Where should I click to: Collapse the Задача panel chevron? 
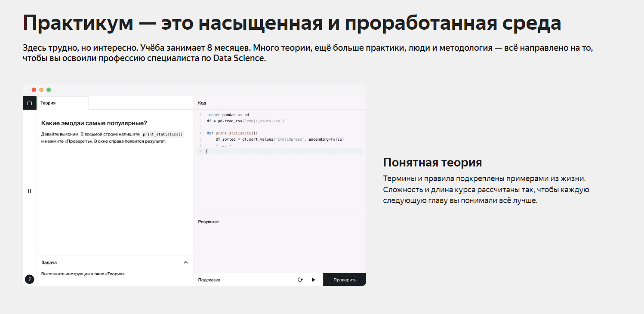[x=186, y=262]
